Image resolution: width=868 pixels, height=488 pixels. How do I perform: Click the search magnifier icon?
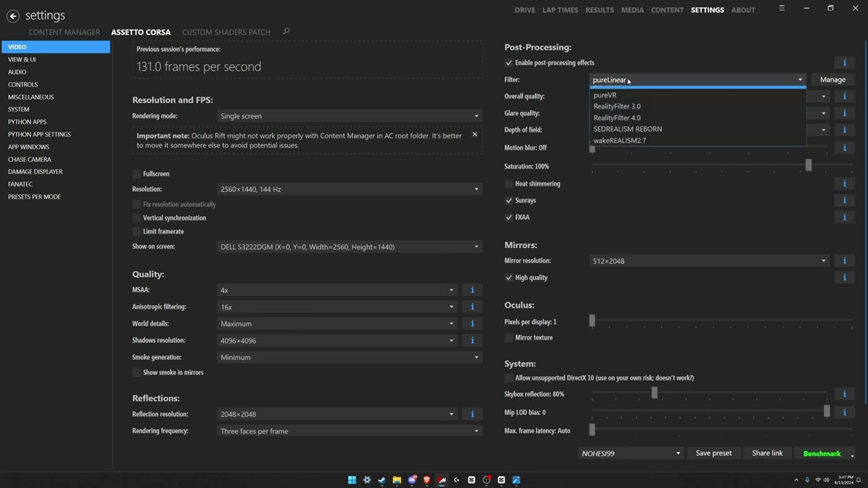click(286, 31)
